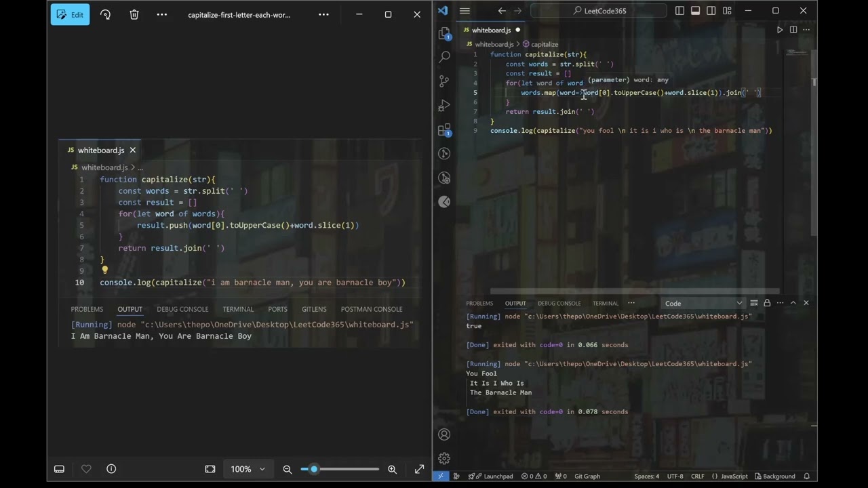Screen dimensions: 868x488
Task: Switch to the DEBUG CONSOLE tab in VS Code
Action: pos(559,303)
